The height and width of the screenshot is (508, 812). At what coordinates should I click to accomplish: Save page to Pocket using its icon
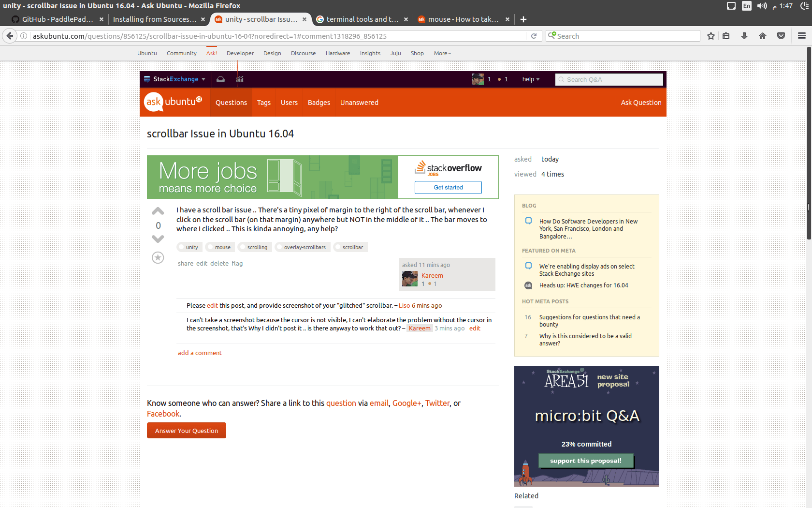pos(781,36)
